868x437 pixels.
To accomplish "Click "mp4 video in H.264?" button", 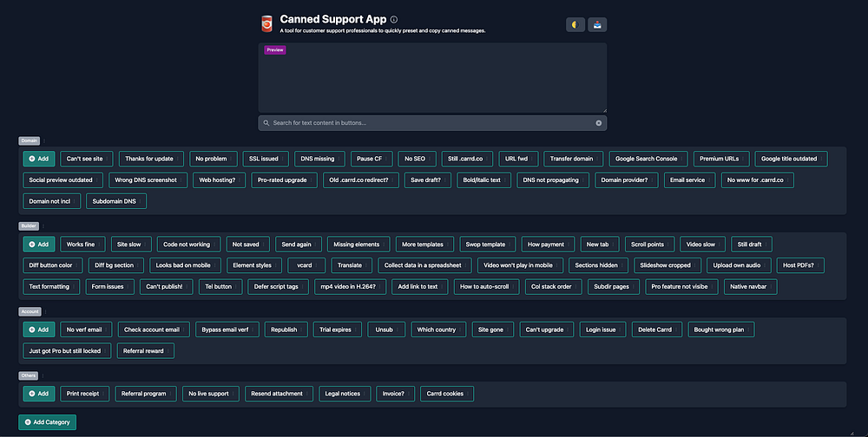I will tap(350, 286).
